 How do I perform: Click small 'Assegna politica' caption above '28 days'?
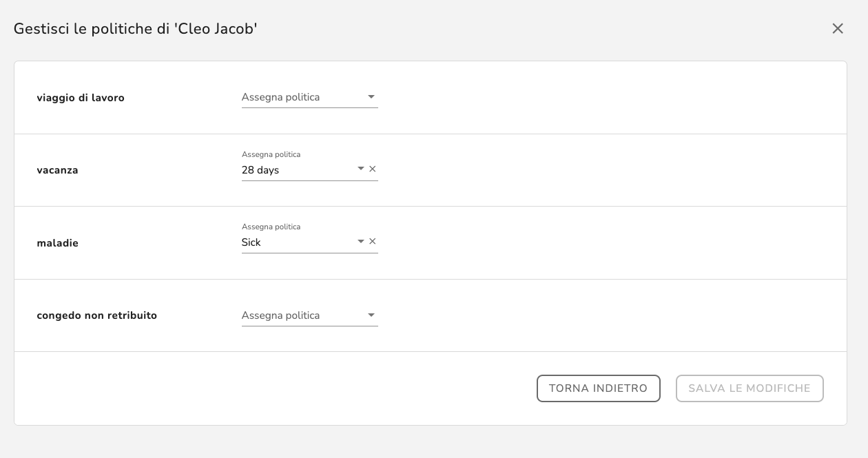click(271, 154)
